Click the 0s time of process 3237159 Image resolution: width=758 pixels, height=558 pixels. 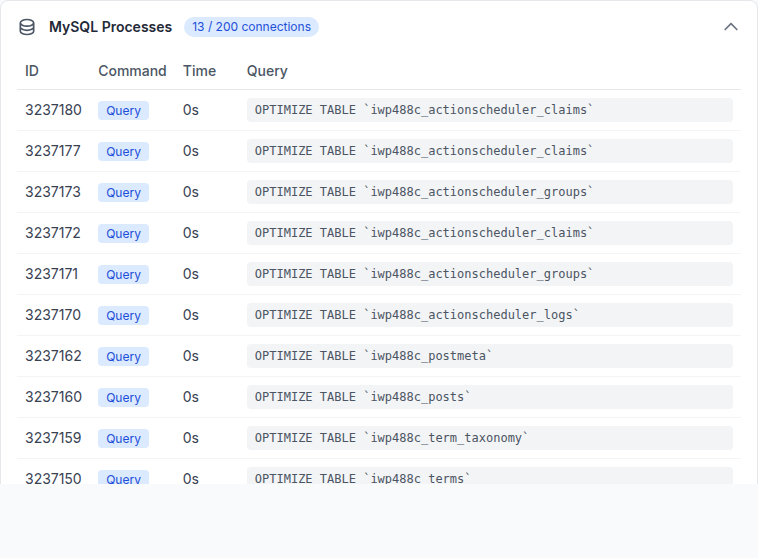(191, 438)
